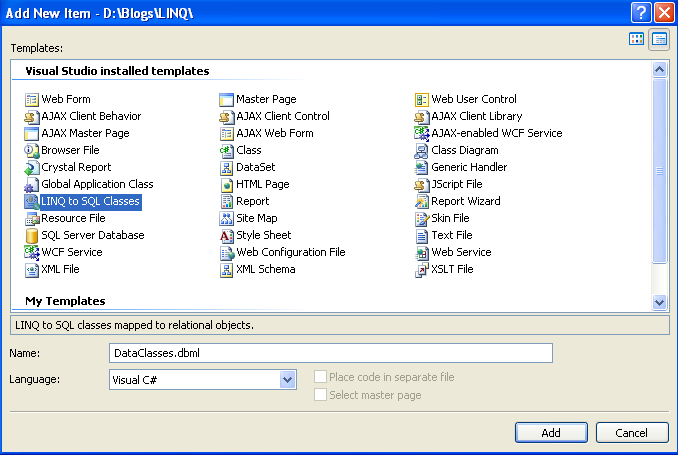This screenshot has height=455, width=679.
Task: Choose the XML Schema icon
Action: (x=226, y=269)
